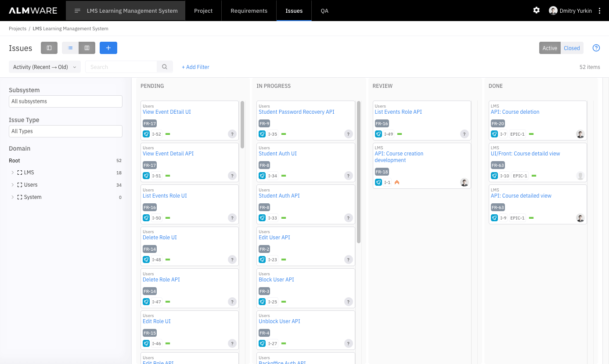This screenshot has height=364, width=609.
Task: Go to Projects in the breadcrumb
Action: pos(18,29)
